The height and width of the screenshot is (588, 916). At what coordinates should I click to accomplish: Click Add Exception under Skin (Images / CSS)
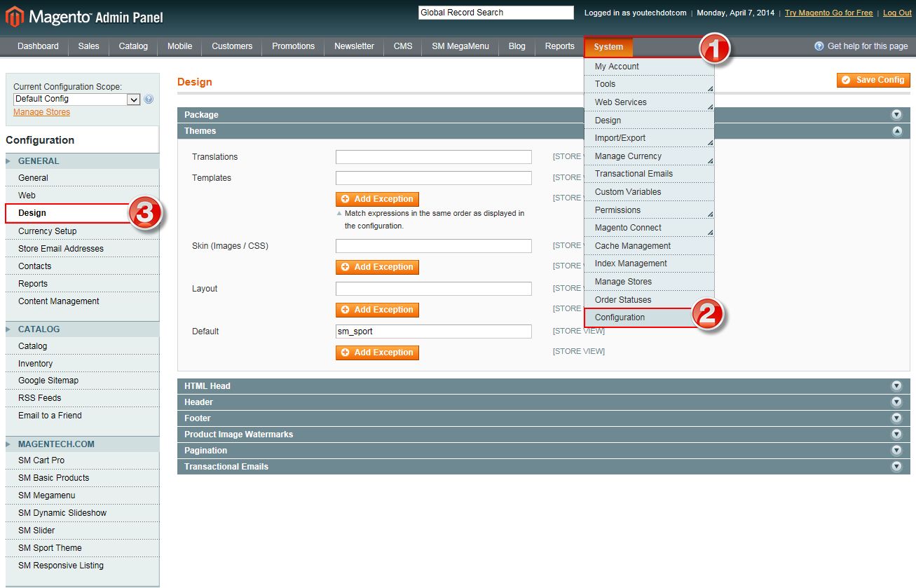point(377,267)
